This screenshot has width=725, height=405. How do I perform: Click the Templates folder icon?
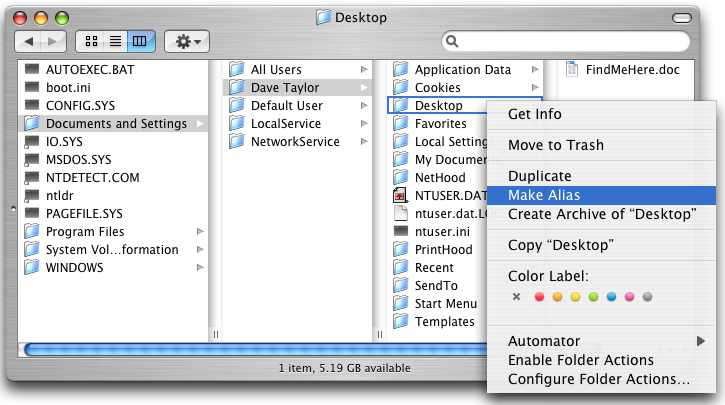click(401, 321)
